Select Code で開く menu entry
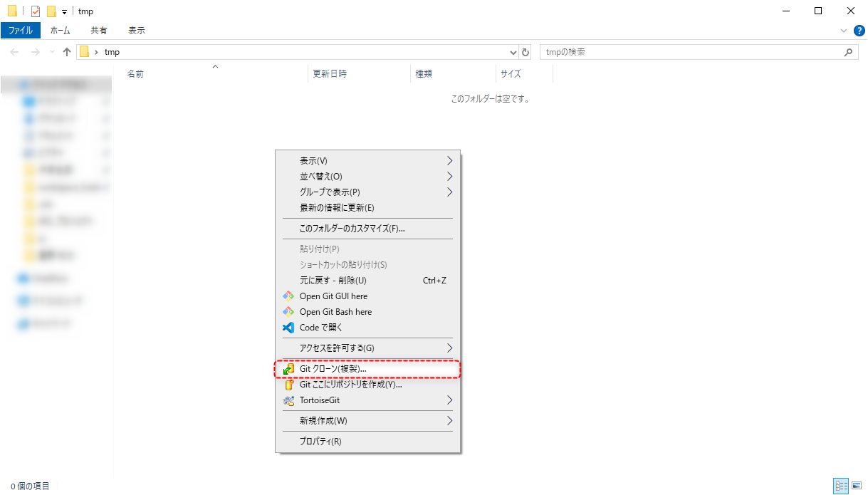868x495 pixels. pyautogui.click(x=368, y=328)
